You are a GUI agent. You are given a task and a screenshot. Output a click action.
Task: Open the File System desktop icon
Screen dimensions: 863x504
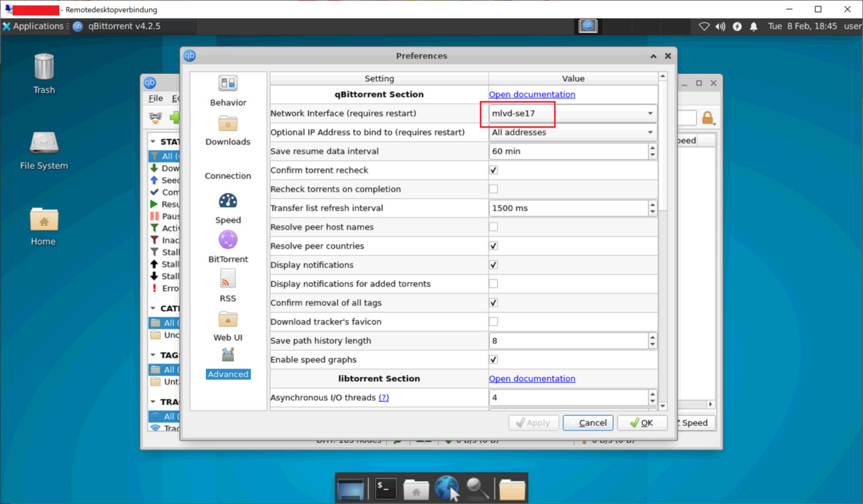point(44,150)
